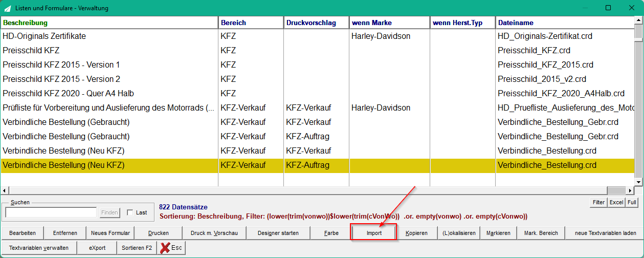Click the scroll up arrow of the vertical scrollbar
This screenshot has width=644, height=258.
pyautogui.click(x=638, y=21)
